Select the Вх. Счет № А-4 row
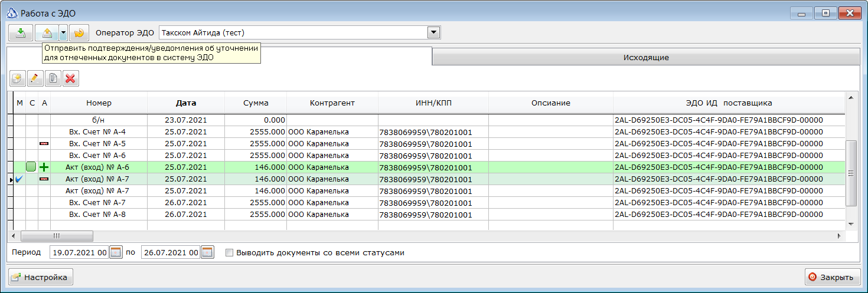This screenshot has height=293, width=868. coord(428,131)
